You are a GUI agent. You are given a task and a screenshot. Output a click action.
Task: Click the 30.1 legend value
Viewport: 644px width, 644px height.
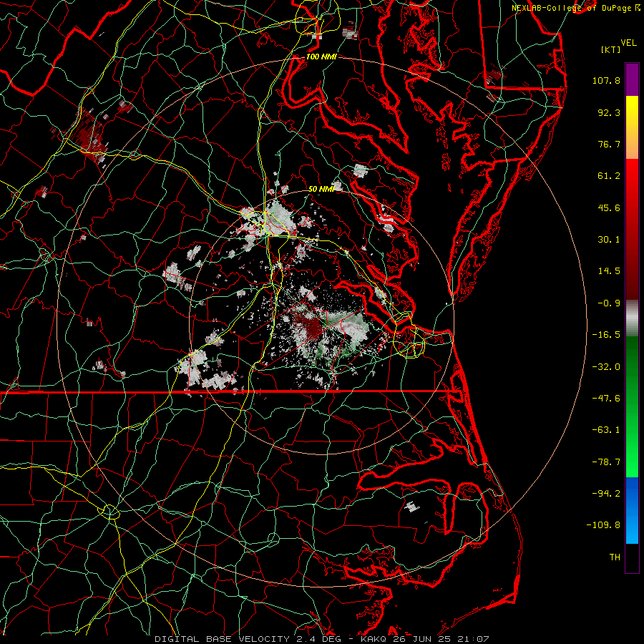coord(609,240)
